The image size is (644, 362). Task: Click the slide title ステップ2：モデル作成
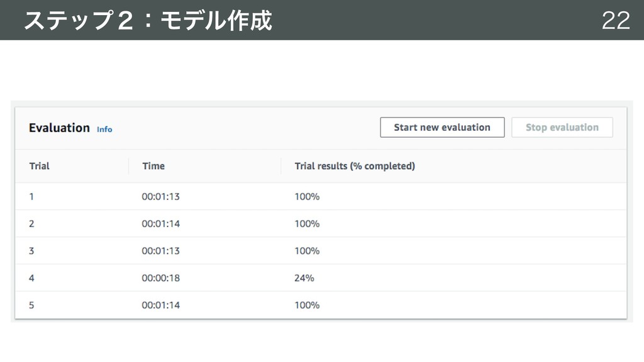tap(148, 20)
